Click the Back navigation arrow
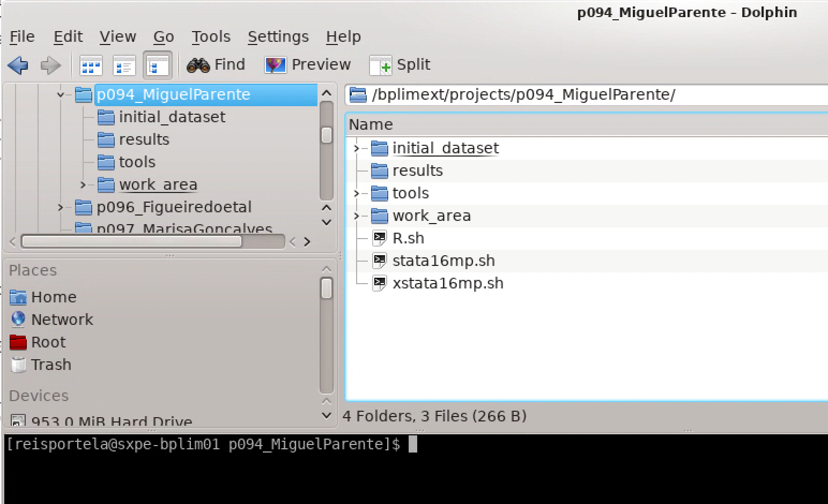This screenshot has height=504, width=828. point(18,65)
